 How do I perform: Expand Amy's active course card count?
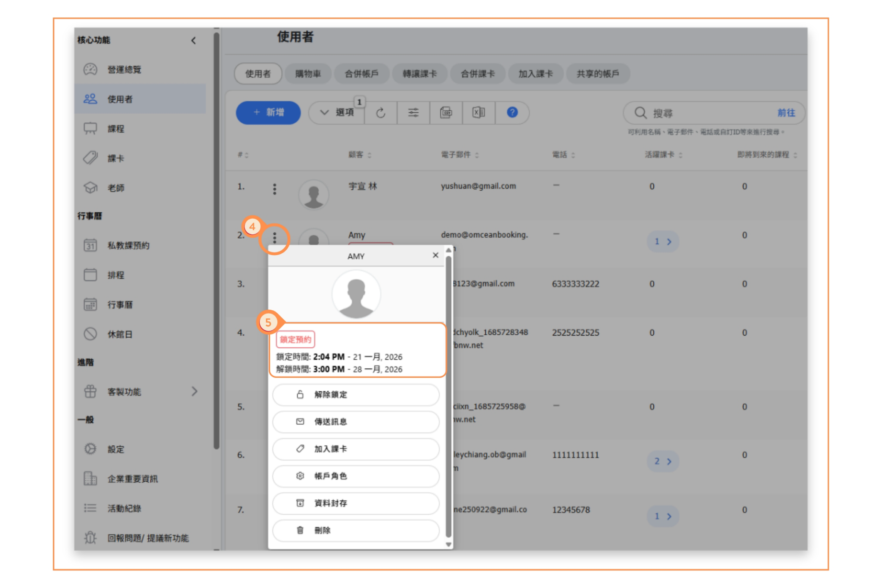(662, 242)
